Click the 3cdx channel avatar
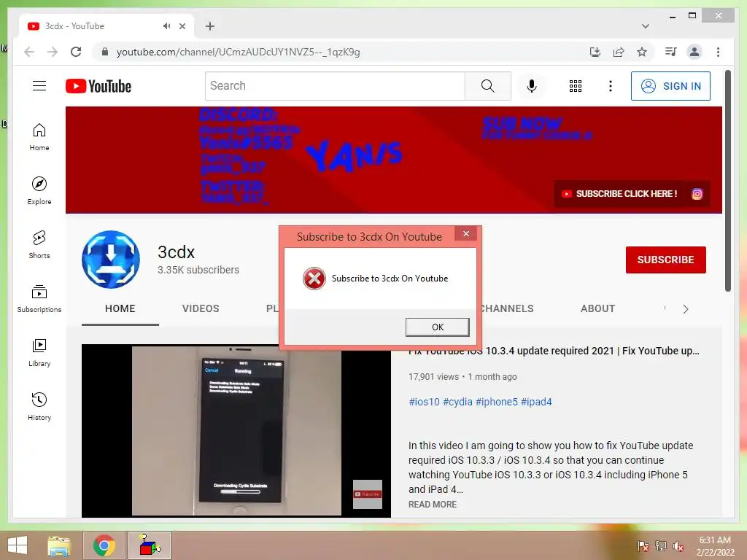This screenshot has width=747, height=560. click(x=111, y=260)
